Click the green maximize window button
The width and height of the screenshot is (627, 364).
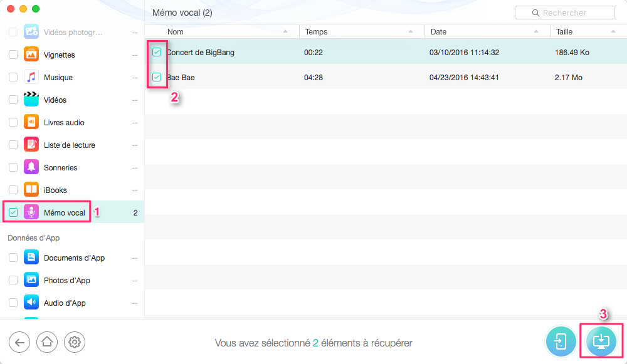tap(36, 9)
